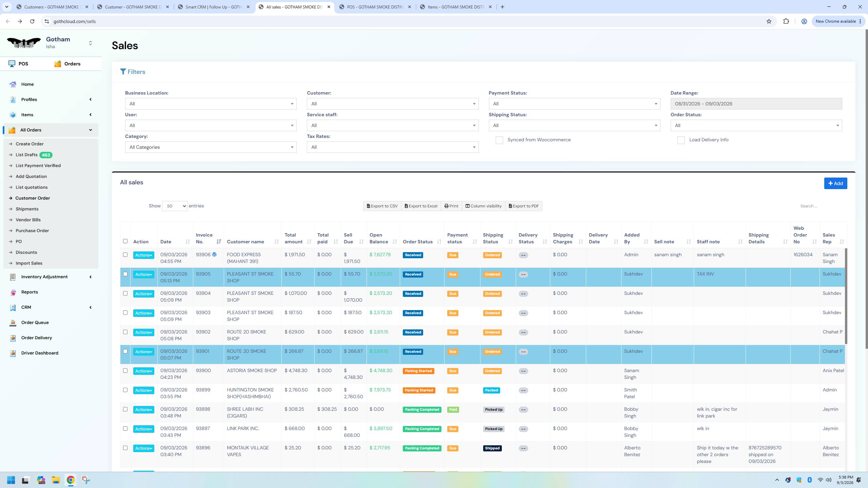Click the WordPress icon beside invoice 93906
Viewport: 868px width, 488px height.
coord(214,255)
